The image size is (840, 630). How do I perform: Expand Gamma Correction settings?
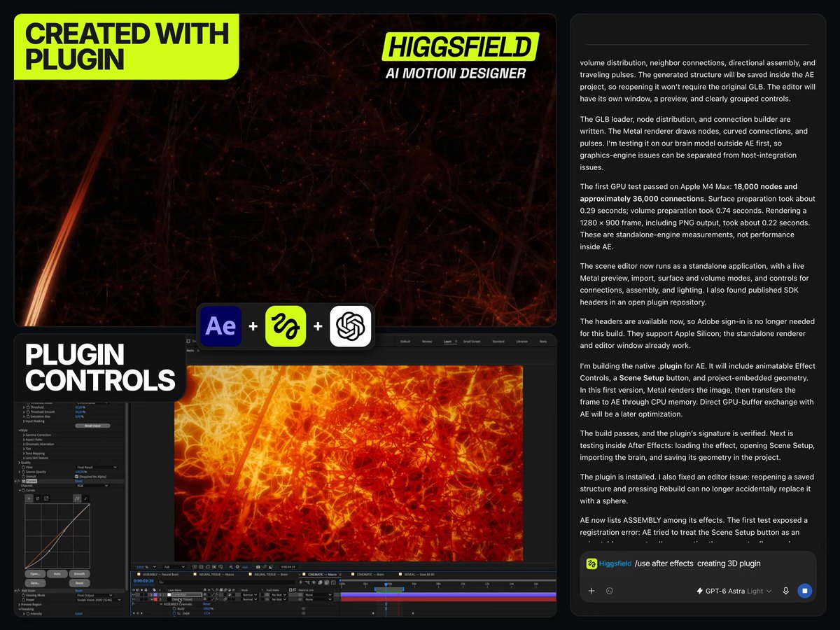(x=24, y=435)
